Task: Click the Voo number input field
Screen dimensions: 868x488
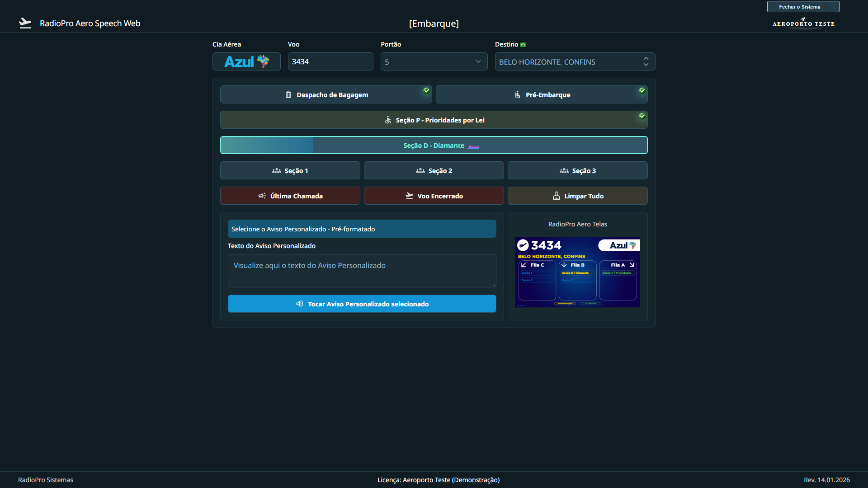Action: (x=330, y=61)
